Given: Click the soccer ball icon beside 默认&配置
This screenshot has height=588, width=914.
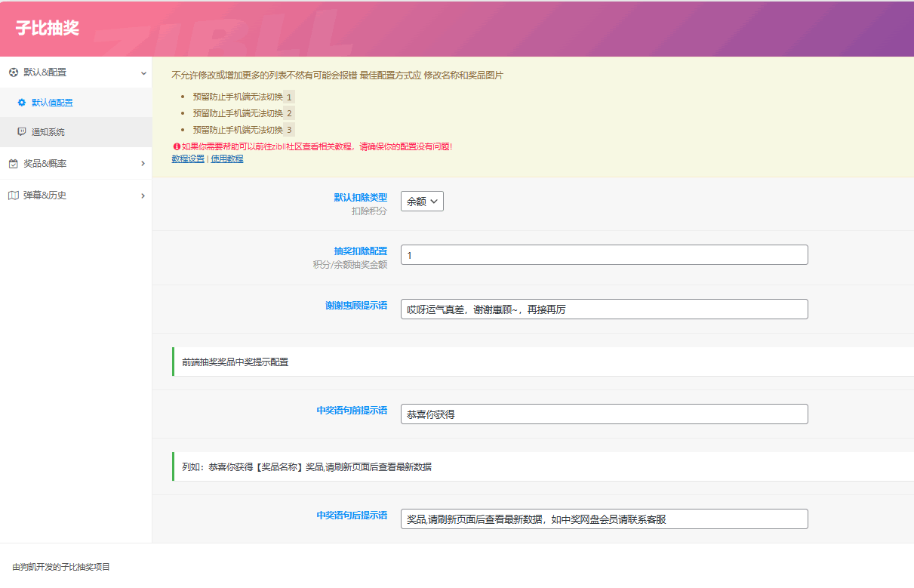Looking at the screenshot, I should coord(14,72).
